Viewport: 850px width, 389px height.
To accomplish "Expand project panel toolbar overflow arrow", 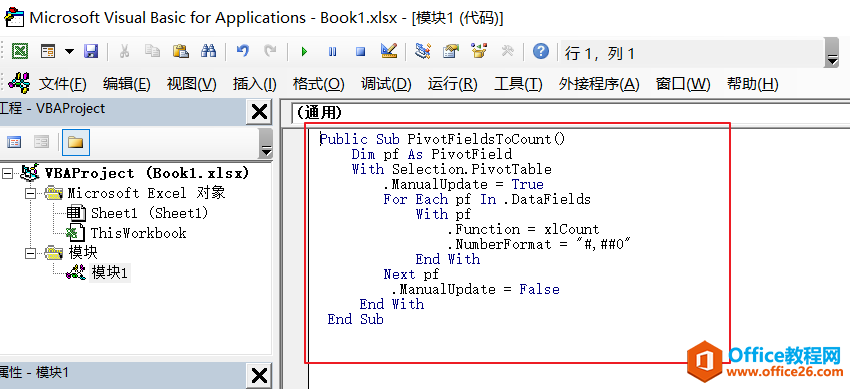I will tap(266, 144).
